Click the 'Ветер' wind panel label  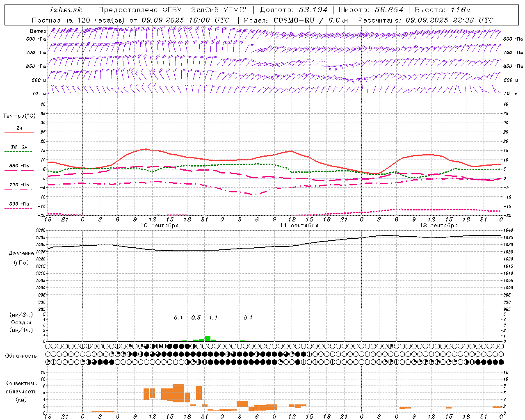[38, 31]
